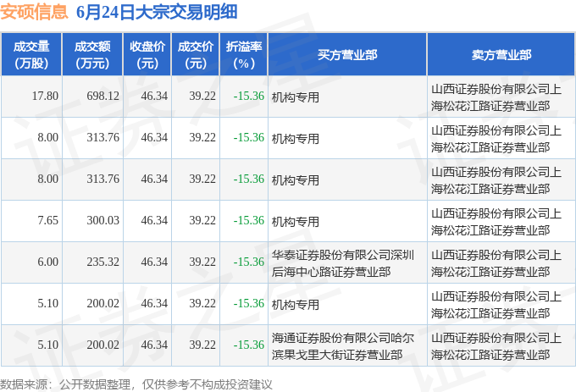The image size is (576, 392).
Task: Click the 海通证券哈尔滨果戈里大街 buyer cell
Action: coord(347,345)
